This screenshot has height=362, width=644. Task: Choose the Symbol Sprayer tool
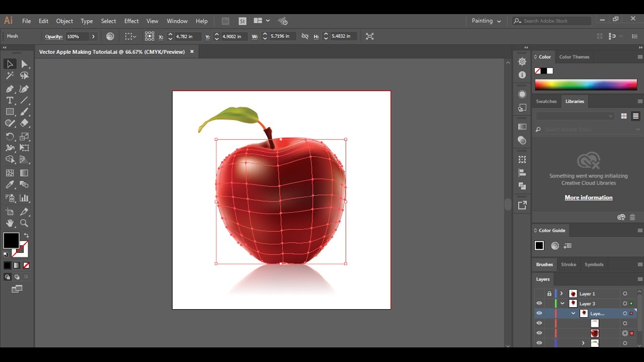10,198
